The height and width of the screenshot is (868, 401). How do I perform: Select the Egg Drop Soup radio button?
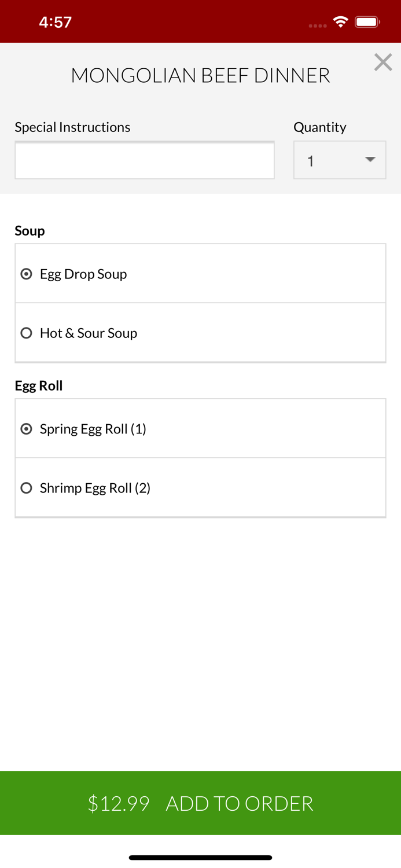coord(27,274)
